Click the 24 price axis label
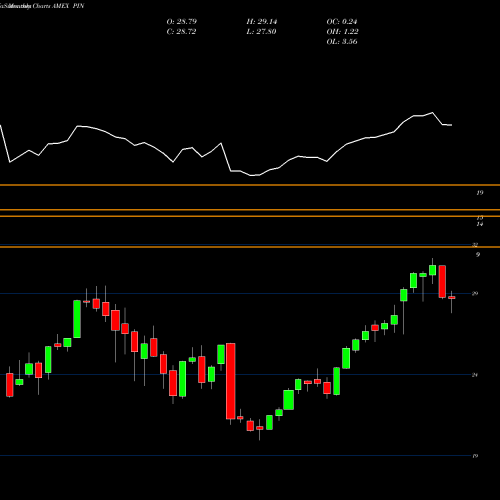 (475, 375)
